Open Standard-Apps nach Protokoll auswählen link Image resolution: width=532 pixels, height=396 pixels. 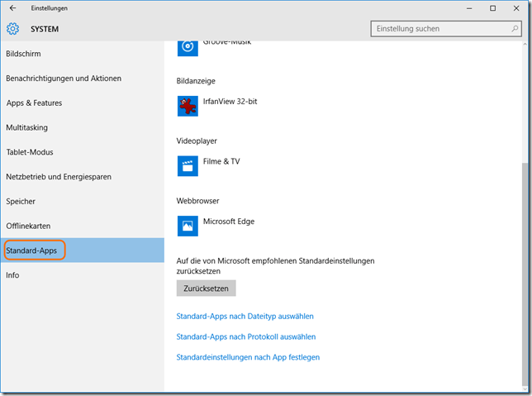[246, 336]
